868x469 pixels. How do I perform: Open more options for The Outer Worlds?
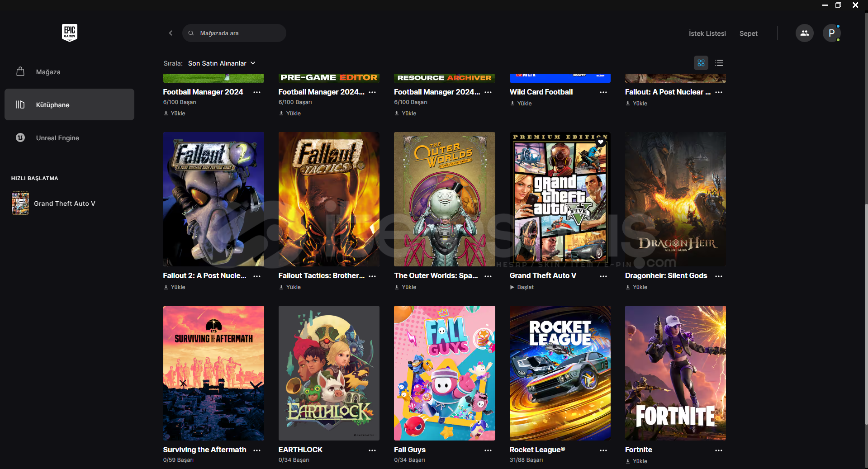[x=488, y=276]
